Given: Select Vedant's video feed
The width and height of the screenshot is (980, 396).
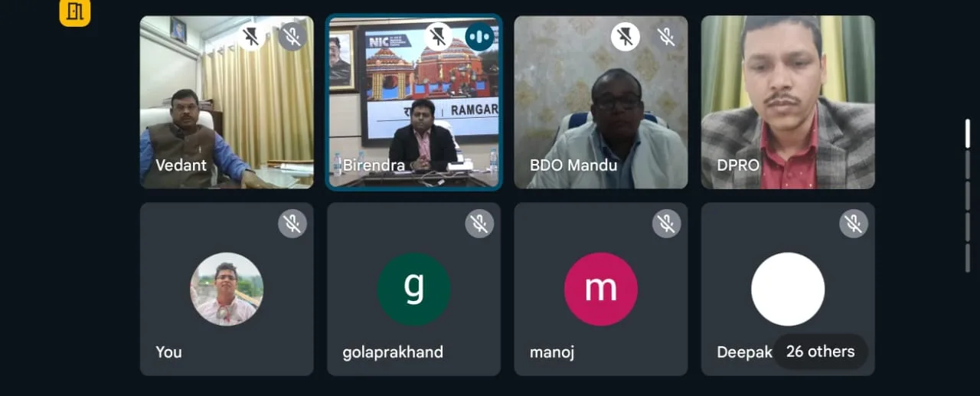Looking at the screenshot, I should click(227, 102).
